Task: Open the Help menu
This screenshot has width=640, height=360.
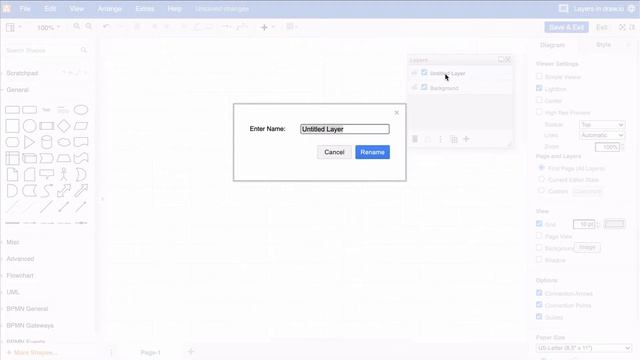Action: (x=174, y=9)
